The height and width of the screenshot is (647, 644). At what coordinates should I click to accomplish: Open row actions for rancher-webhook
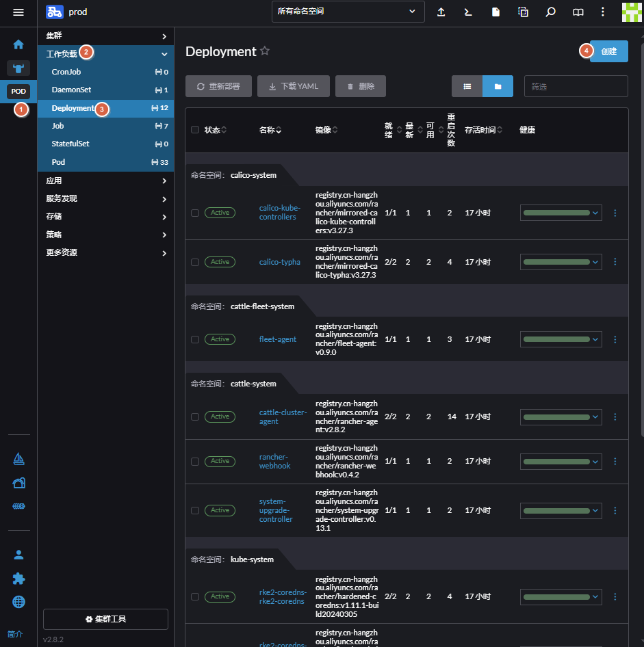pos(615,462)
